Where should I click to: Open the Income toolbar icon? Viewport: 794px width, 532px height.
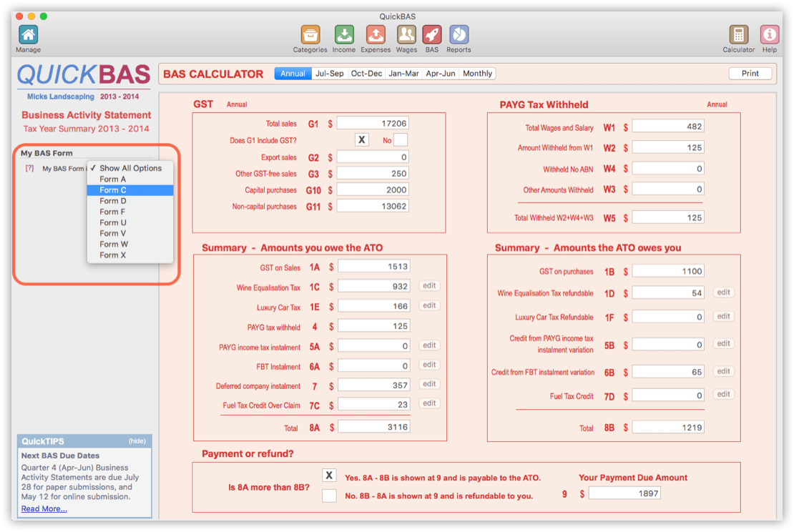[x=344, y=35]
